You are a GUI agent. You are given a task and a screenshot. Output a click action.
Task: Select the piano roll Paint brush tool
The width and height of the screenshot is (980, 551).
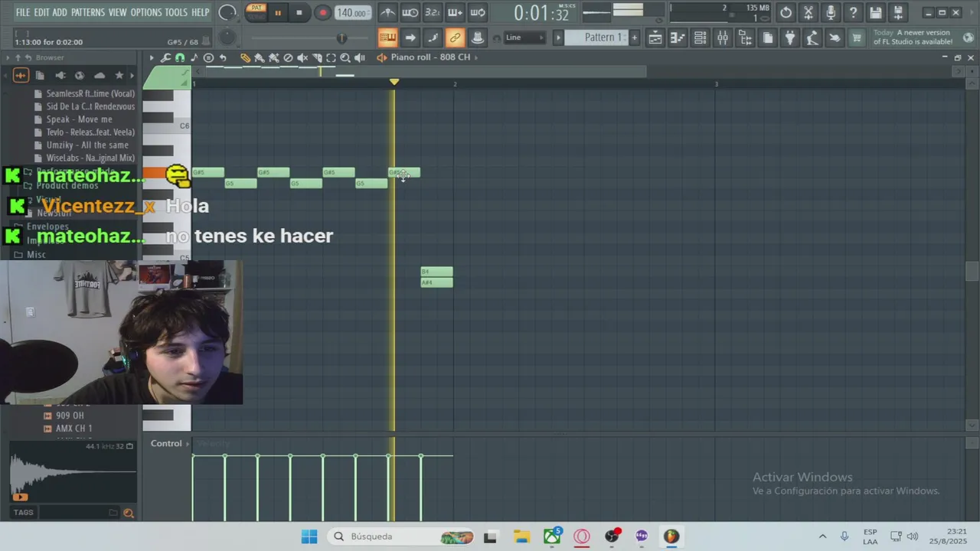tap(260, 57)
